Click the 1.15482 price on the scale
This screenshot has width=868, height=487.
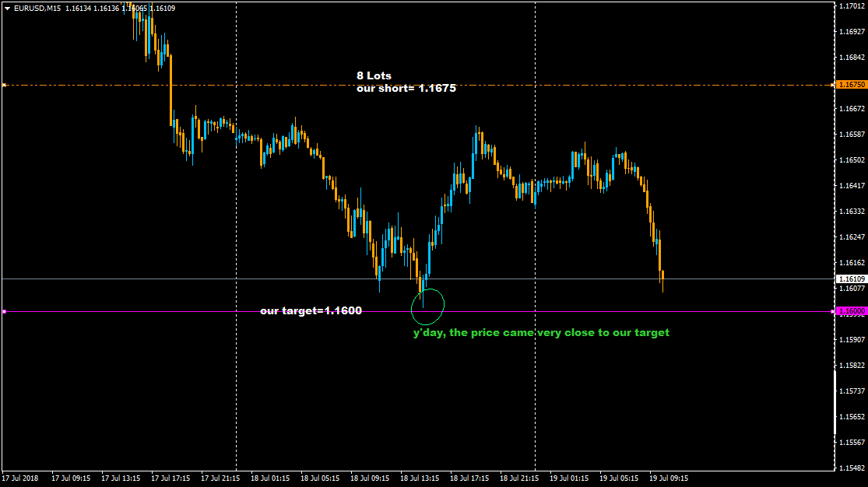(x=850, y=468)
